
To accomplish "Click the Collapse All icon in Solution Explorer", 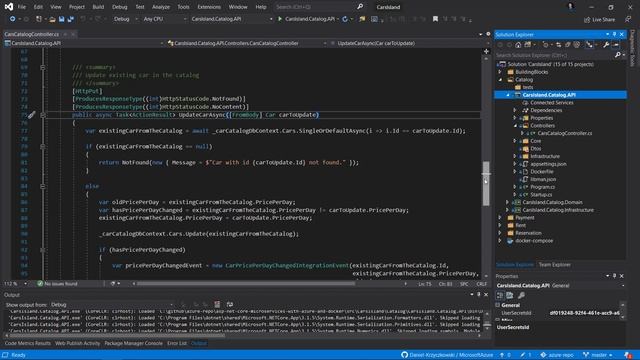I will (568, 45).
